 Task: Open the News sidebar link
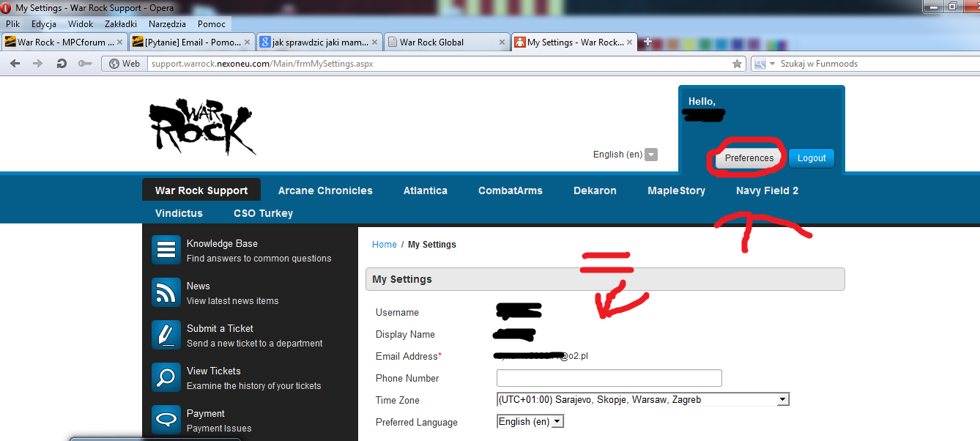[198, 286]
